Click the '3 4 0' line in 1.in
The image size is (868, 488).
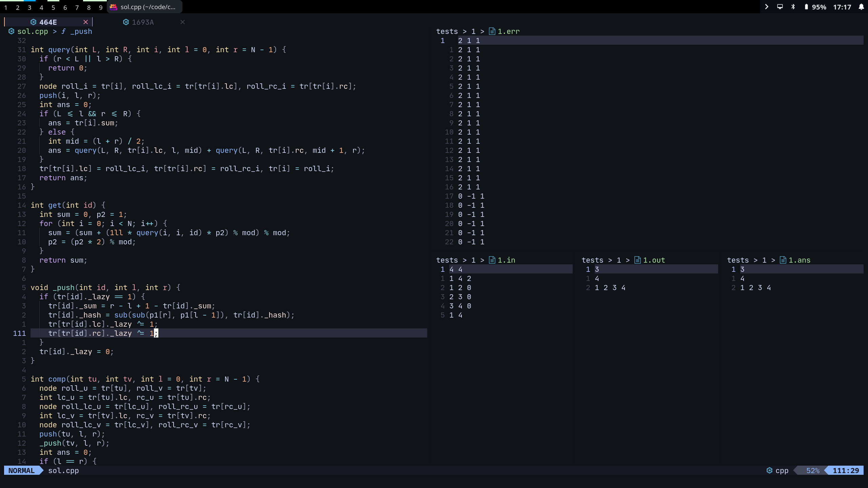(460, 306)
